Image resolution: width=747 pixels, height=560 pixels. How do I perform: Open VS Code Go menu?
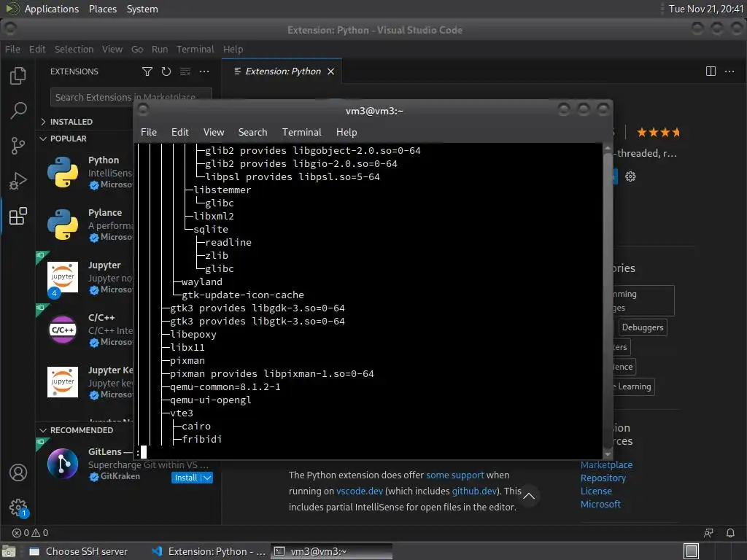pyautogui.click(x=137, y=49)
